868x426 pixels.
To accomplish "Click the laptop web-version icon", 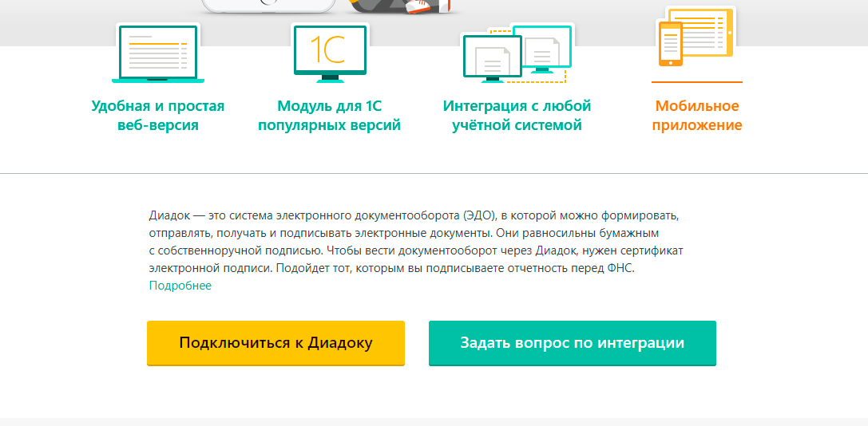I will click(x=158, y=53).
